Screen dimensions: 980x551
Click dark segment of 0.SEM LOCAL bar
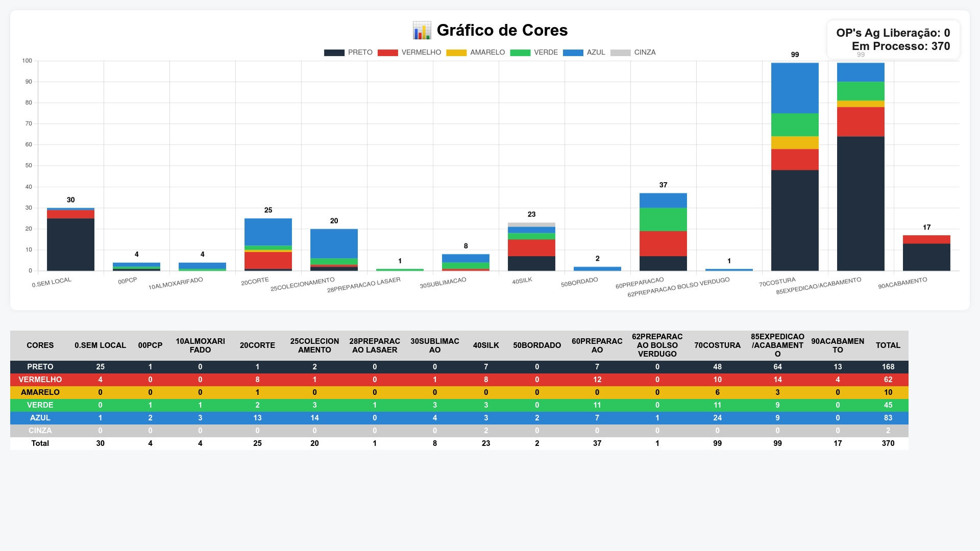coord(70,244)
